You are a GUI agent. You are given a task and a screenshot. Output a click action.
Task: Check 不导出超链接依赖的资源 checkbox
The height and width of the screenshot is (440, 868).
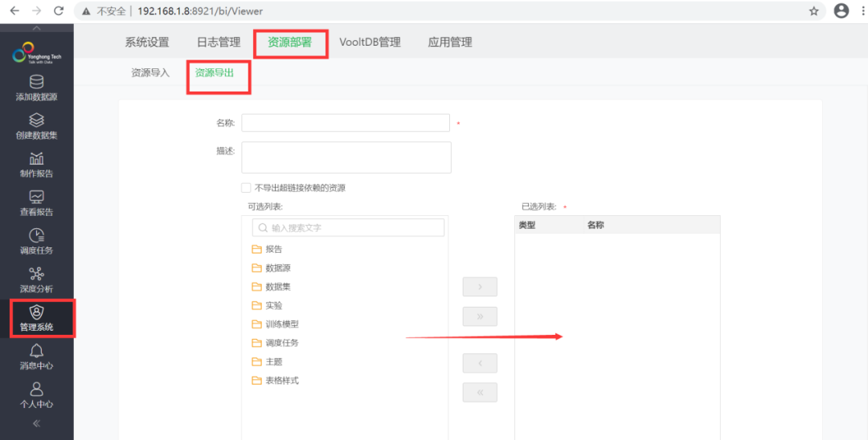point(247,188)
